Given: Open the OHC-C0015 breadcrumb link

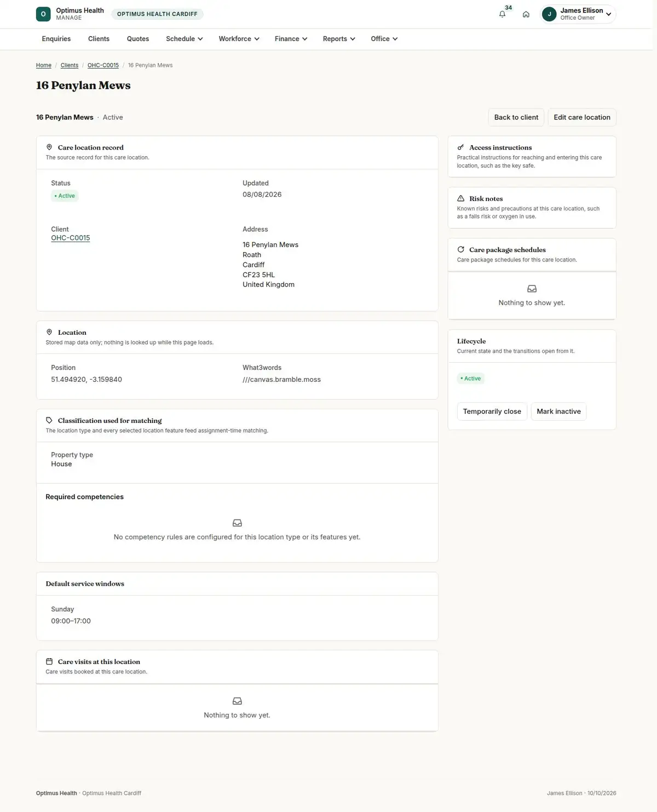Looking at the screenshot, I should 103,65.
